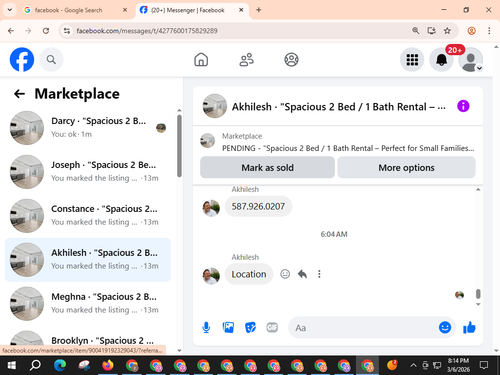The height and width of the screenshot is (375, 500).
Task: Open the Chrome three-dot menu
Action: pyautogui.click(x=489, y=31)
